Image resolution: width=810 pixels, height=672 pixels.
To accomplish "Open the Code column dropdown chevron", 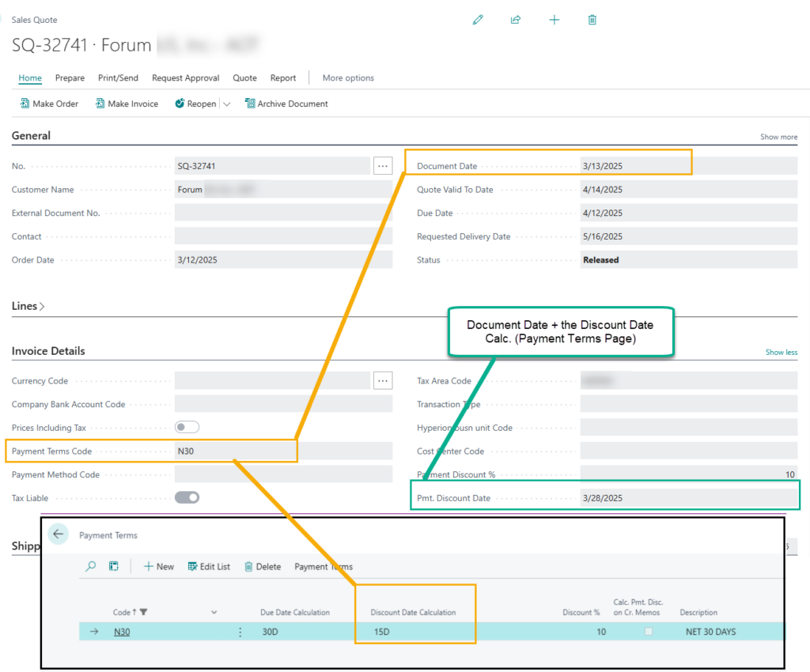I will (x=214, y=612).
